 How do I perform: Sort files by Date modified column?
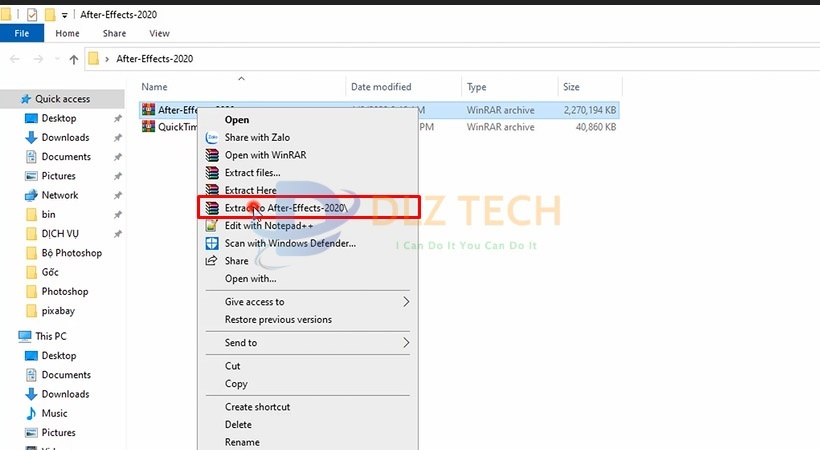pyautogui.click(x=381, y=87)
